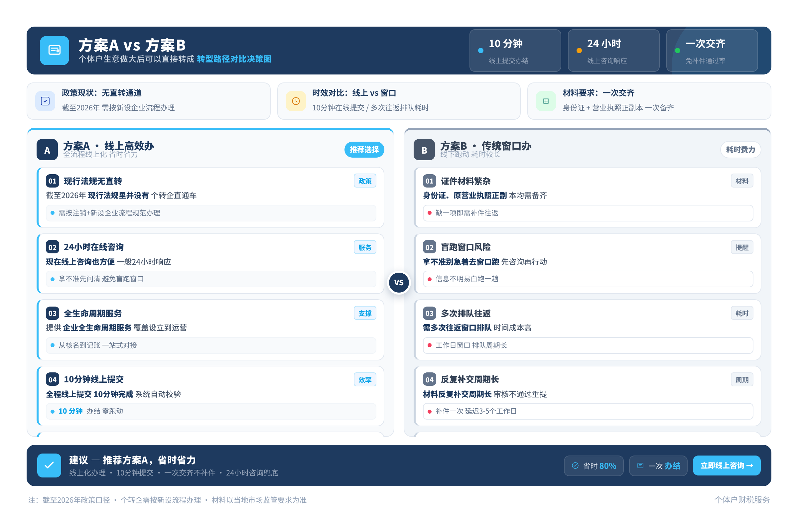798x532 pixels.
Task: Click '拿不准先问清 避免盲跑窗口' note
Action: click(x=211, y=279)
